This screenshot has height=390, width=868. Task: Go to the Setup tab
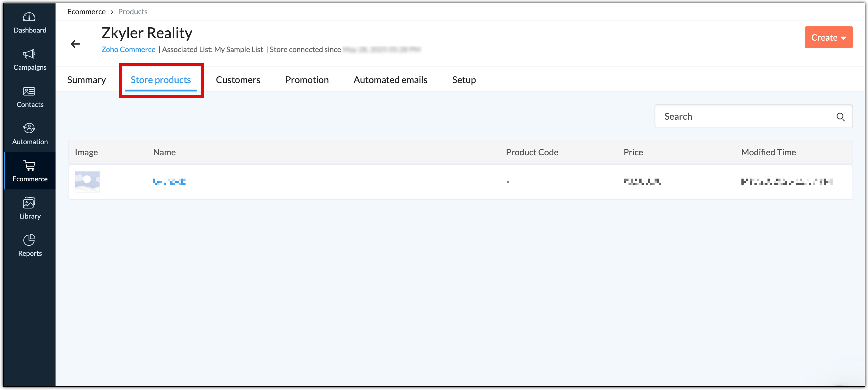click(x=464, y=80)
